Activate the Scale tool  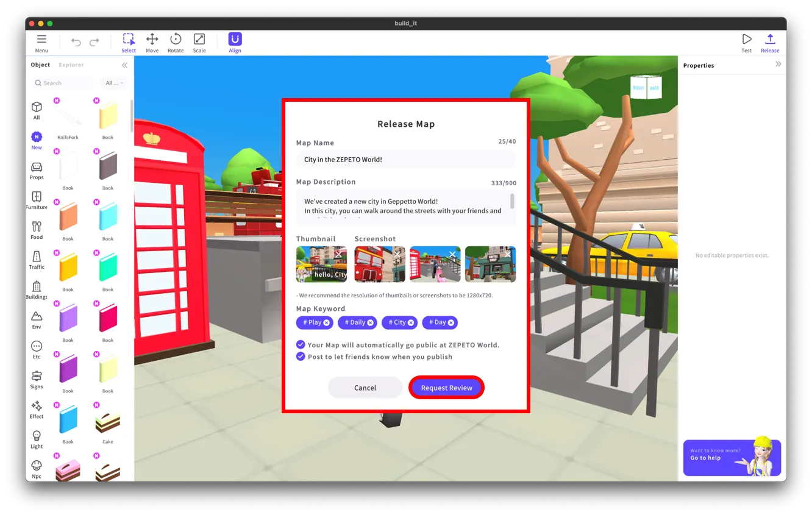tap(199, 43)
